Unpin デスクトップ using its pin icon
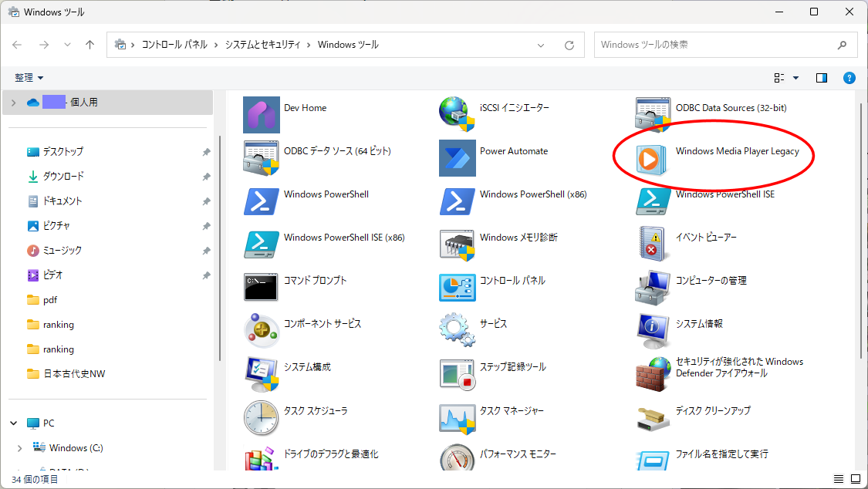The width and height of the screenshot is (868, 489). coord(206,152)
